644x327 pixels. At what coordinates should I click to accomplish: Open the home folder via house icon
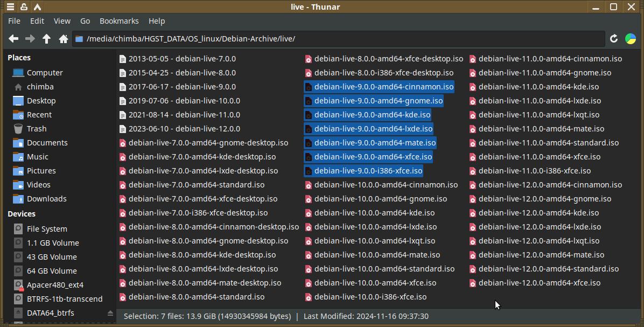[63, 39]
